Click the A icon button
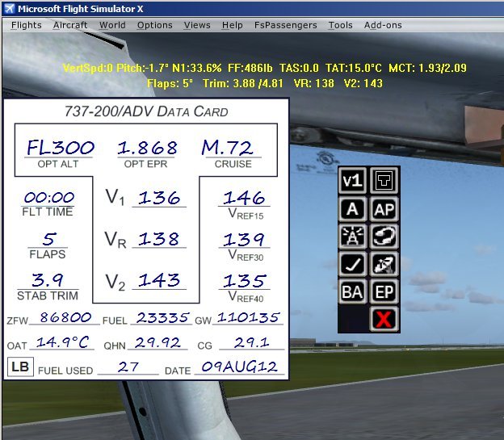Viewport: 504px width, 440px height. click(352, 209)
